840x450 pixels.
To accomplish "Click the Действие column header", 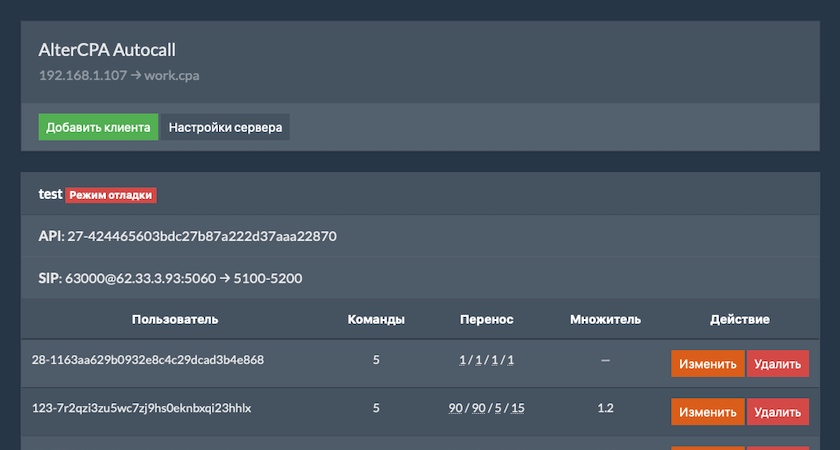I will (740, 319).
